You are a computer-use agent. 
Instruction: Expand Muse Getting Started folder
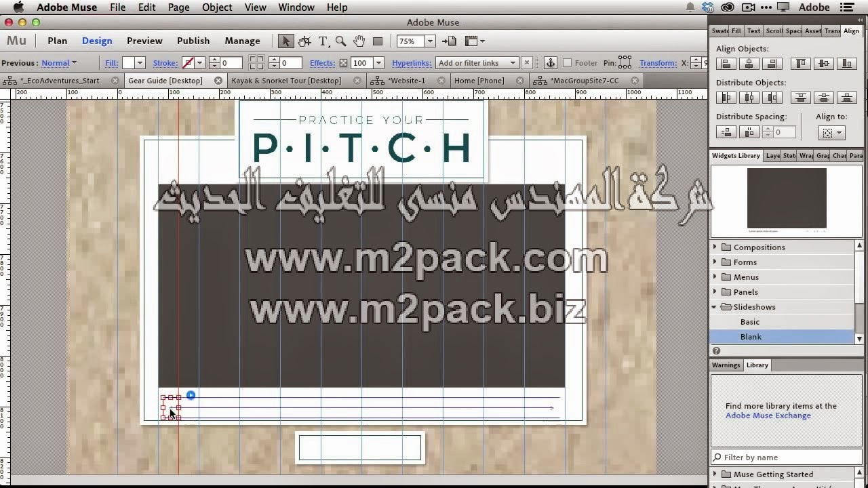click(715, 474)
